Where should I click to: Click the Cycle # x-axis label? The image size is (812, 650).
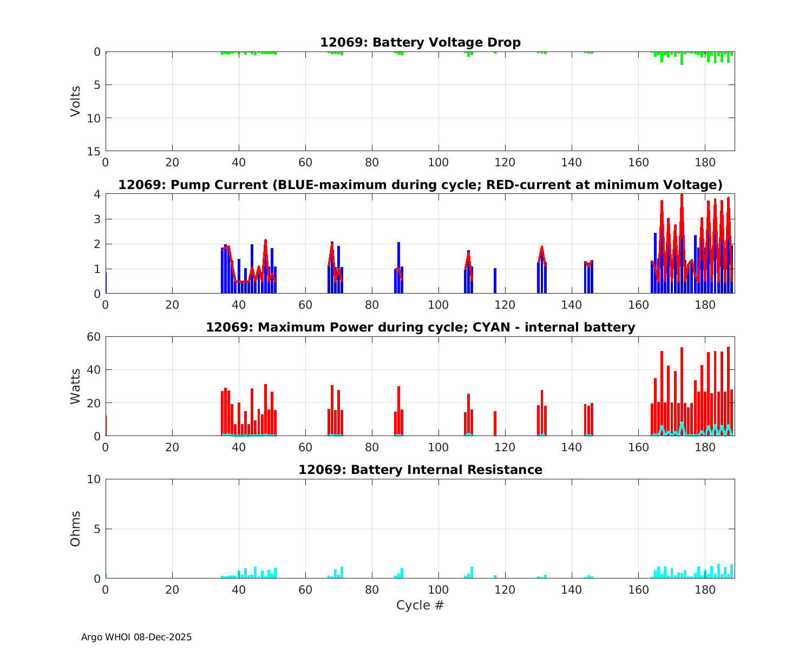420,605
